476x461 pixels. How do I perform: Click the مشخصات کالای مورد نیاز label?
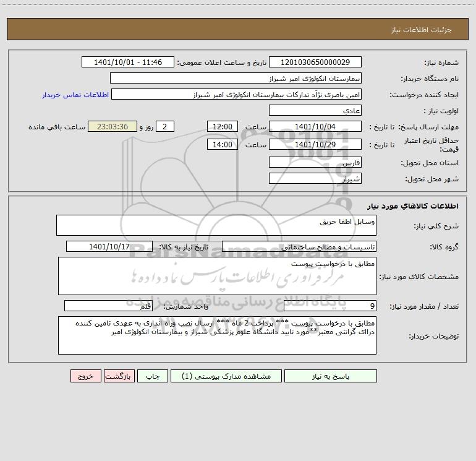[x=419, y=277]
